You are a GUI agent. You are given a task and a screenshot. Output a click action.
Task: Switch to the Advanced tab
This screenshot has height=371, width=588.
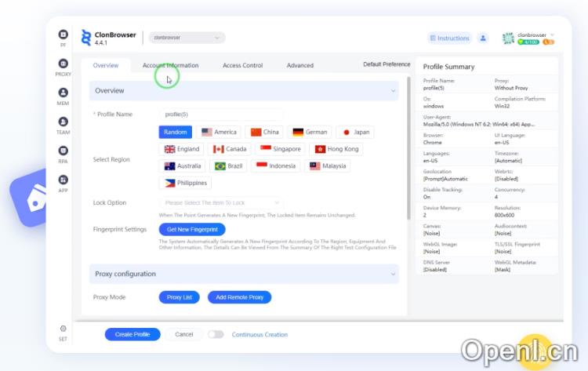[300, 65]
